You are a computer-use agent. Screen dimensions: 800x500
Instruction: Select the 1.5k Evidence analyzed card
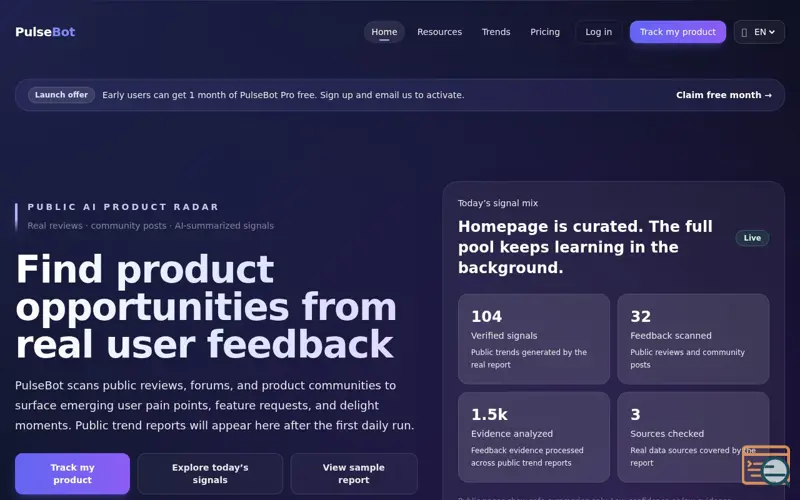534,437
